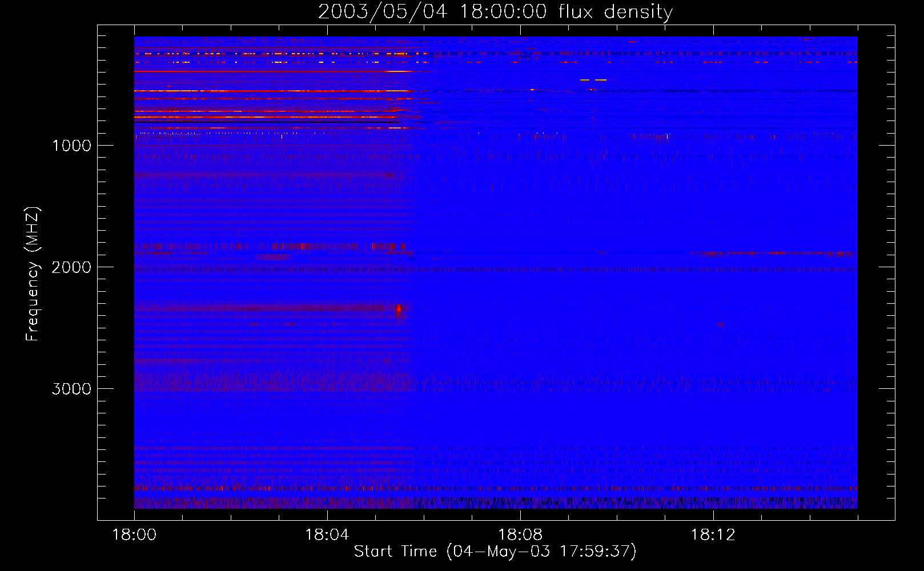The image size is (924, 571).
Task: Click the 3000 frequency tick label
Action: point(71,389)
